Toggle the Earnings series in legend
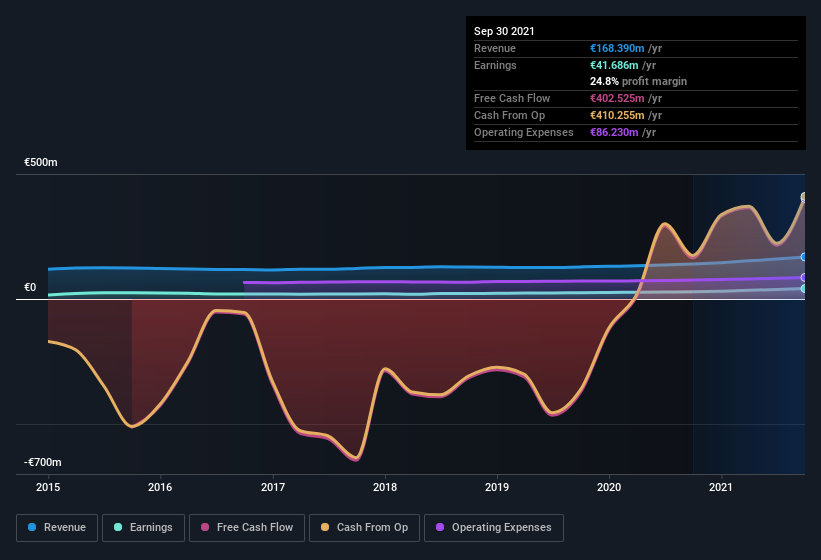Image resolution: width=821 pixels, height=560 pixels. 143,528
